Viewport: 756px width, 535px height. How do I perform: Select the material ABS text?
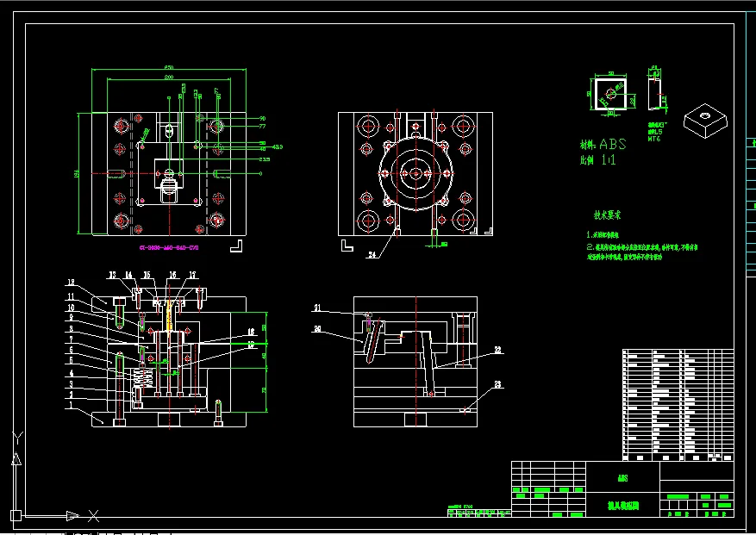tap(603, 144)
